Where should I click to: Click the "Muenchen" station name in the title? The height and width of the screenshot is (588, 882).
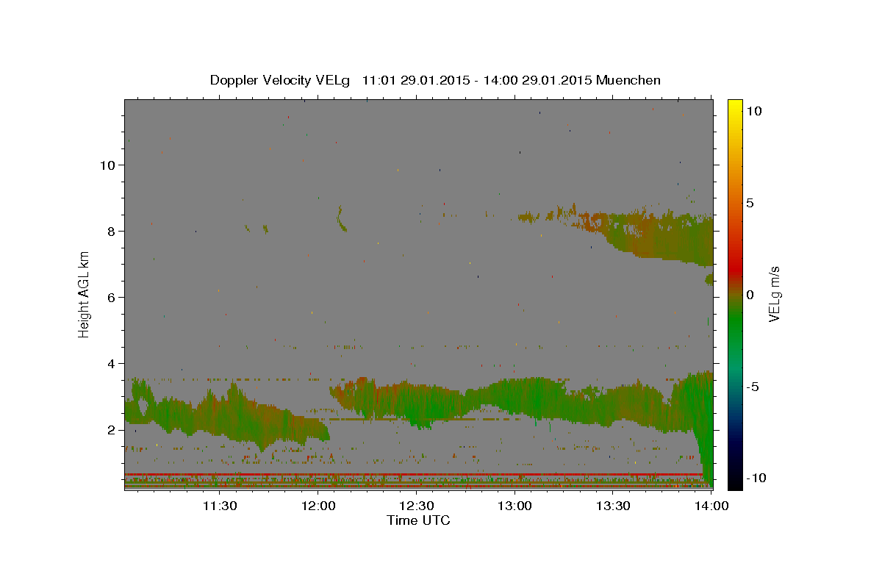tap(628, 80)
